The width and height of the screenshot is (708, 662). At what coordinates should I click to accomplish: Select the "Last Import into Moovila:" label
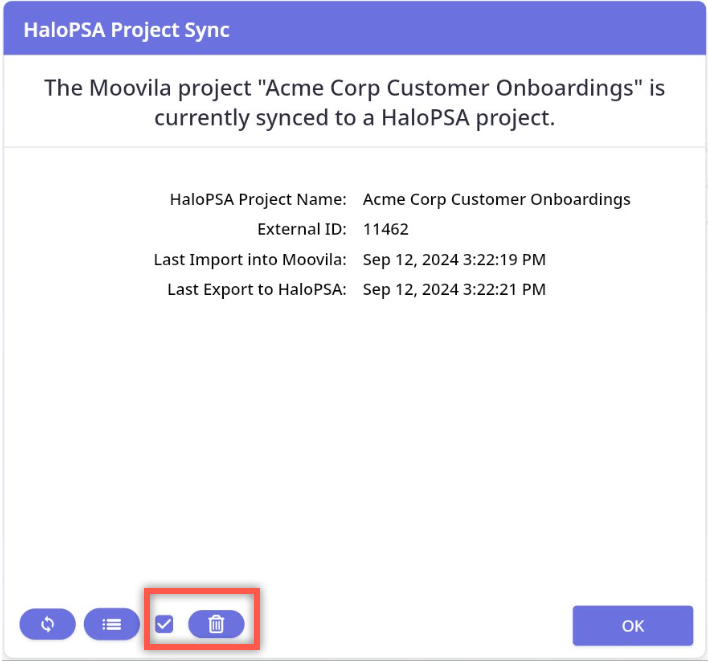tap(250, 260)
